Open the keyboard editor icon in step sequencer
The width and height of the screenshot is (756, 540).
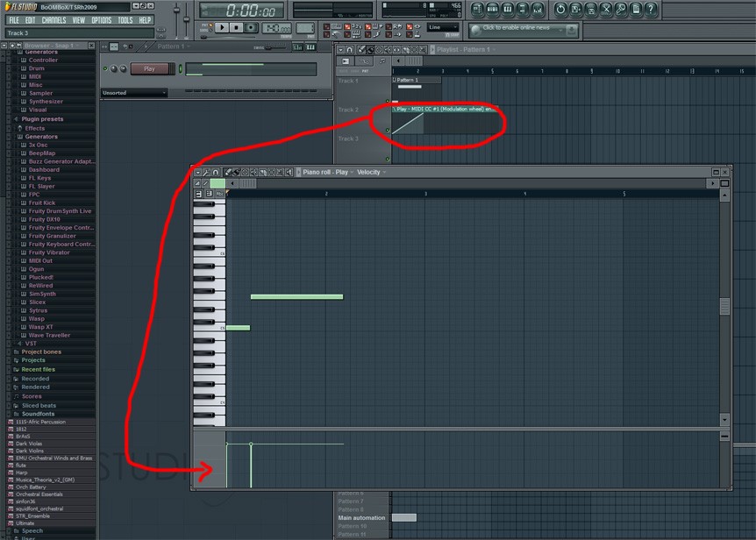pyautogui.click(x=311, y=46)
